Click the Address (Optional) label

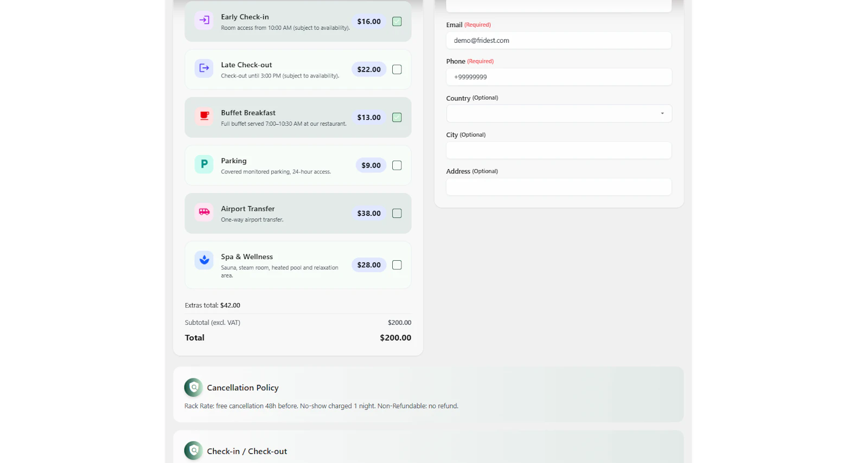tap(472, 171)
